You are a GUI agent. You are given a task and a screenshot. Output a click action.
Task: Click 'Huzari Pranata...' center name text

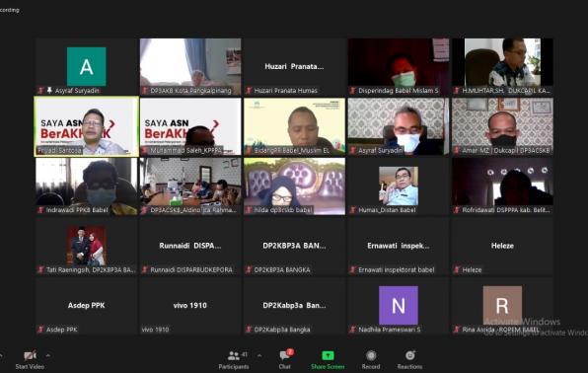click(x=294, y=66)
